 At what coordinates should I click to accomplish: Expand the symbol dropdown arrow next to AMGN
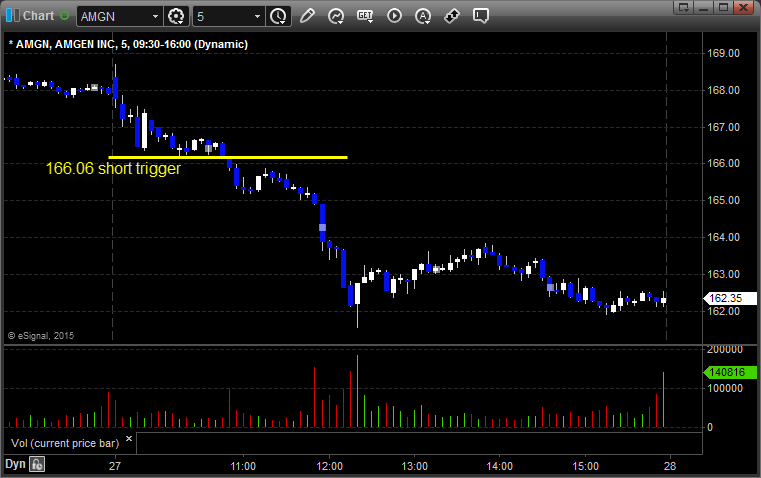[x=155, y=16]
